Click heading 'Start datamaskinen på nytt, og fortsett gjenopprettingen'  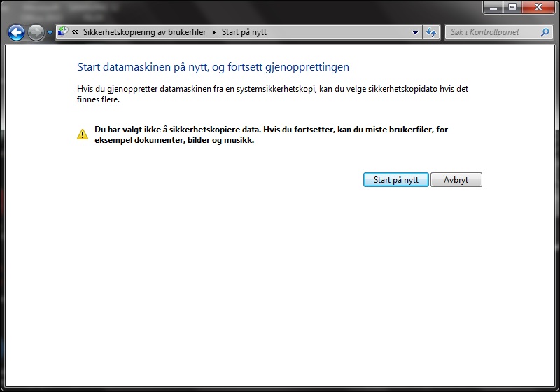click(213, 67)
